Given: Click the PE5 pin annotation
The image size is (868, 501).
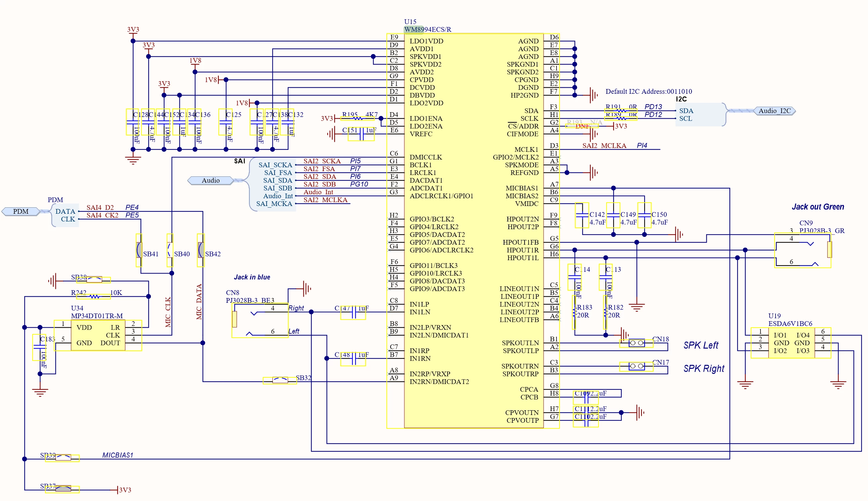Looking at the screenshot, I should pos(132,215).
